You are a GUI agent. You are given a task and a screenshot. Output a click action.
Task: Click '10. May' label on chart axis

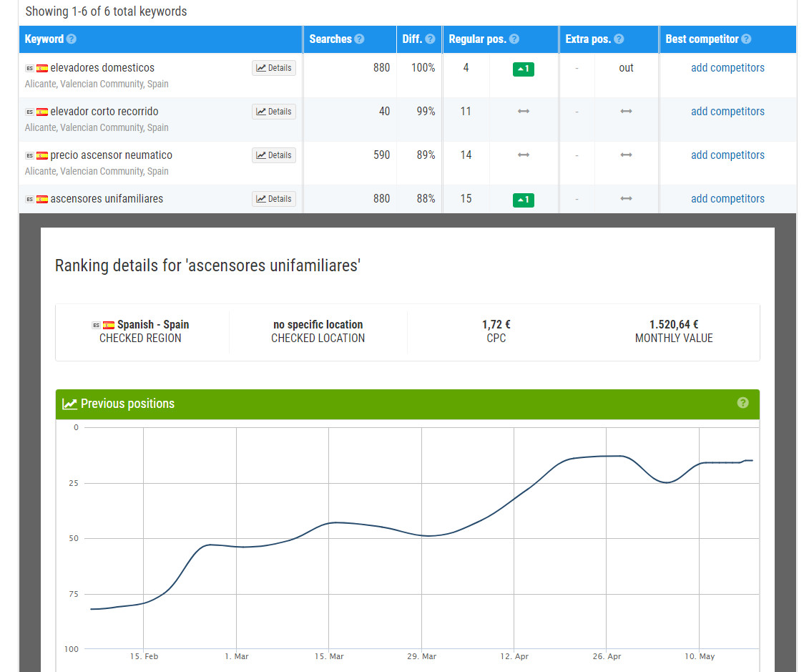(700, 656)
